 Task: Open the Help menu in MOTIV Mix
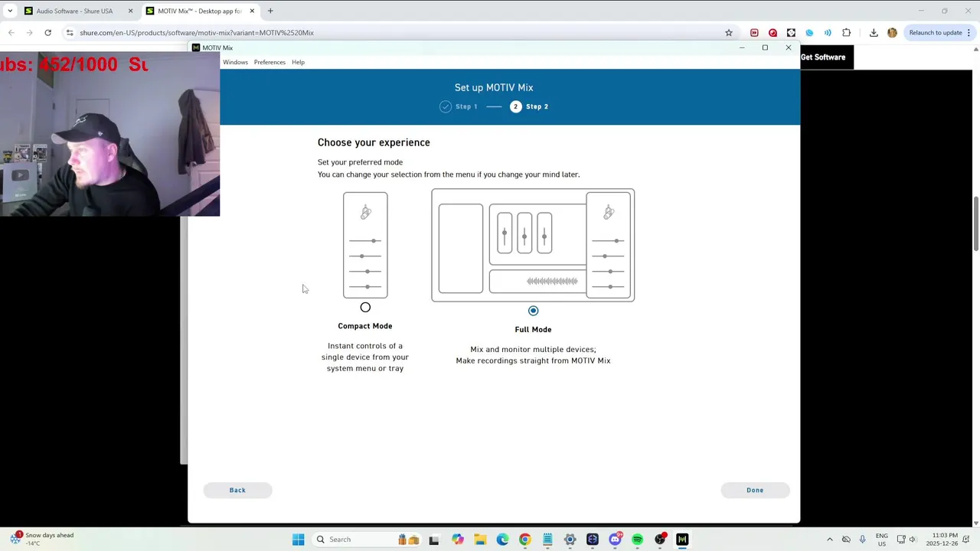[x=298, y=62]
